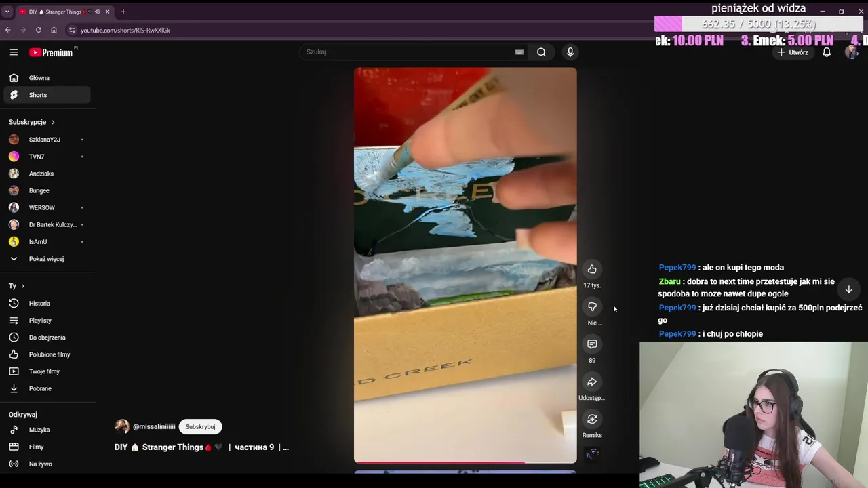
Task: Open the sound thumbnail below Remiks
Action: click(x=592, y=454)
